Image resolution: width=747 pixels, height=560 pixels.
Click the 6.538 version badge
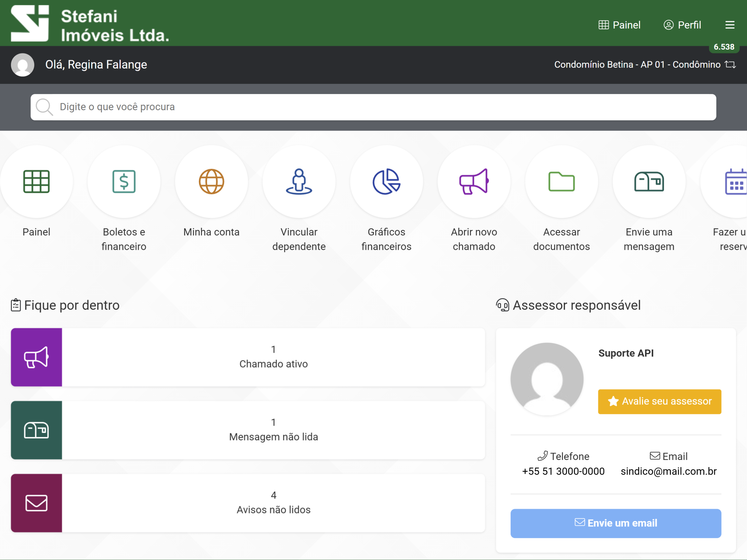click(724, 47)
